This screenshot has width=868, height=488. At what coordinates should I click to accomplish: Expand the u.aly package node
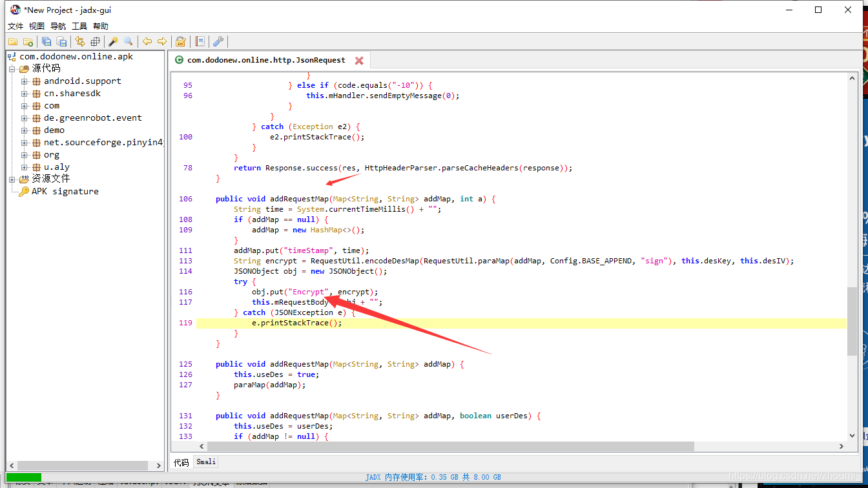(25, 167)
